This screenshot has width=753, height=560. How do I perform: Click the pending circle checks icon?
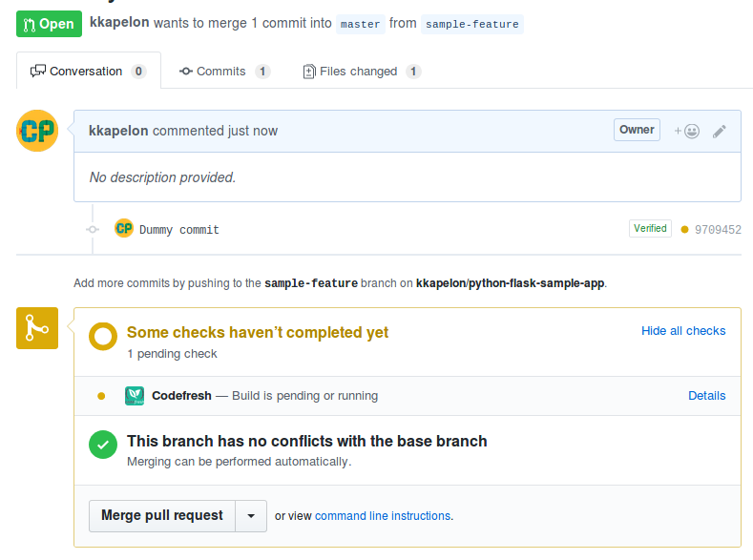103,337
